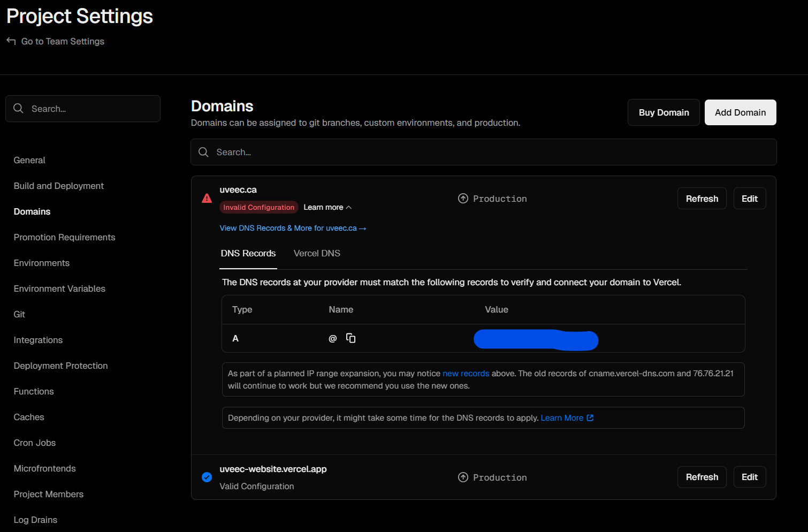808x532 pixels.
Task: Open the new records link
Action: (466, 374)
